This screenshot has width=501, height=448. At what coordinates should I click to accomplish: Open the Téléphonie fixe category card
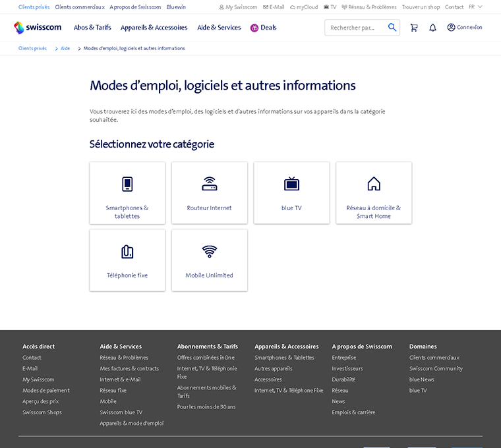127,260
